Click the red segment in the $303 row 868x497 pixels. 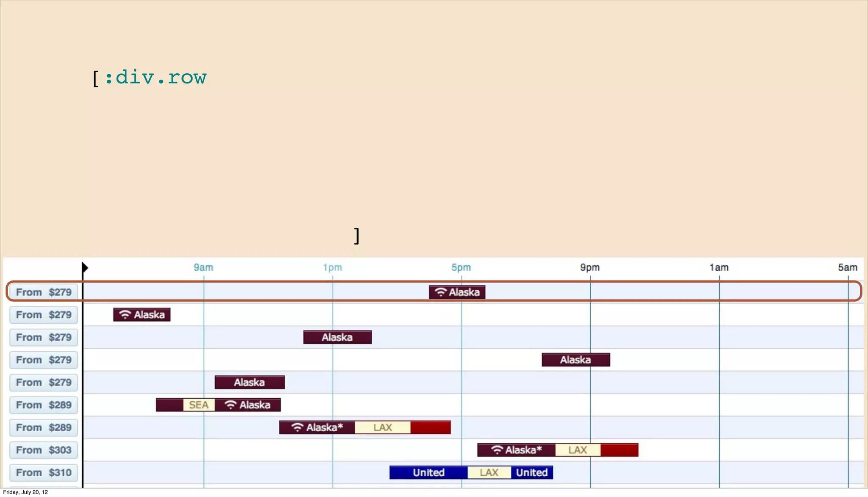point(619,450)
